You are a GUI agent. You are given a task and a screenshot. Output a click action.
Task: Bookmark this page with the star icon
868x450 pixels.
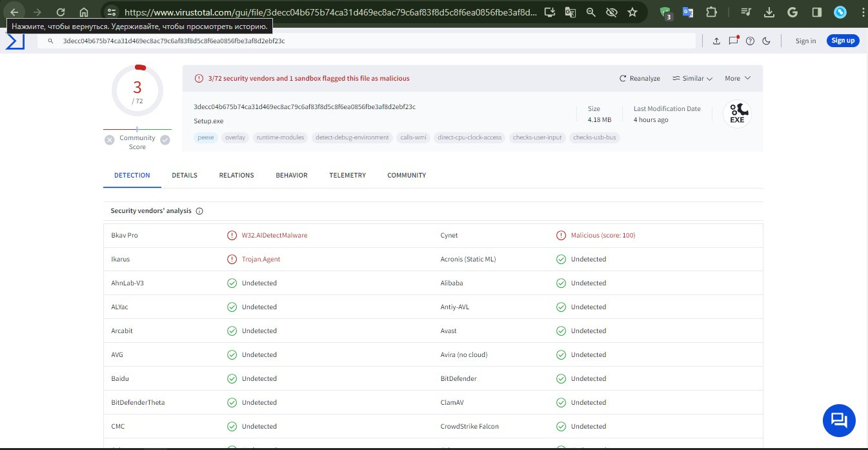(632, 12)
